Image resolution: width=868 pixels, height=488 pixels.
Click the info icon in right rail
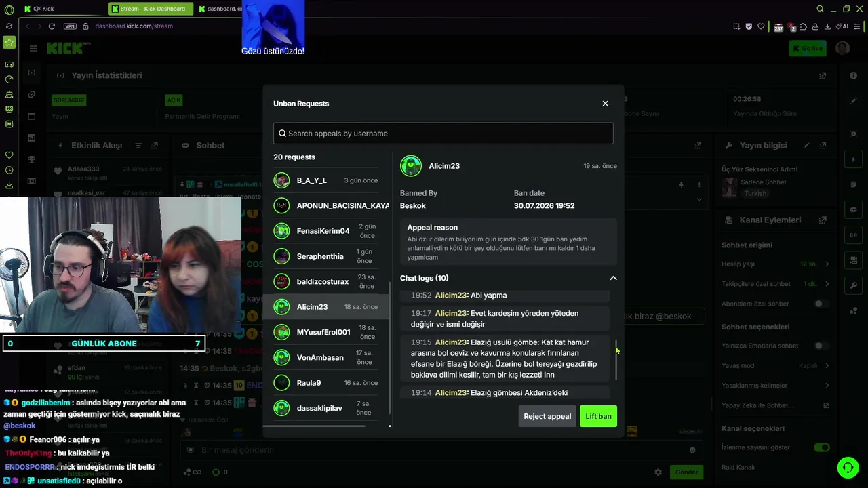853,75
